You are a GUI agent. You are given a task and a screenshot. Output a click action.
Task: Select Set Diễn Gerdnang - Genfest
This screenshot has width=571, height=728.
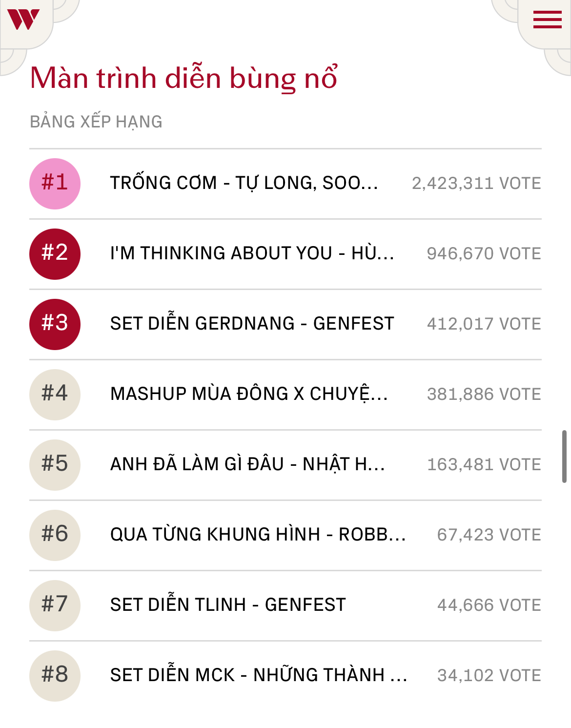coord(252,324)
